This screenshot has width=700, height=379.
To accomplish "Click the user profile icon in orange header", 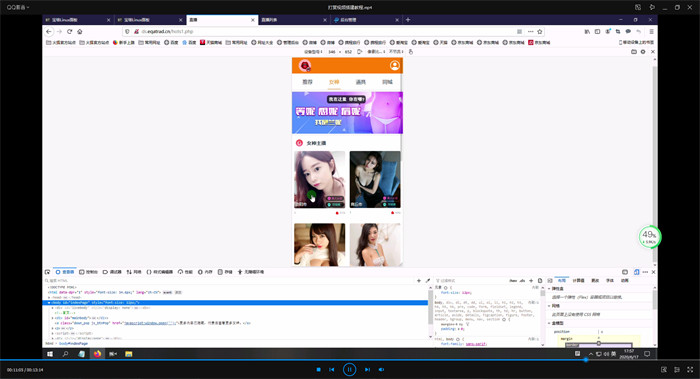I will (395, 66).
